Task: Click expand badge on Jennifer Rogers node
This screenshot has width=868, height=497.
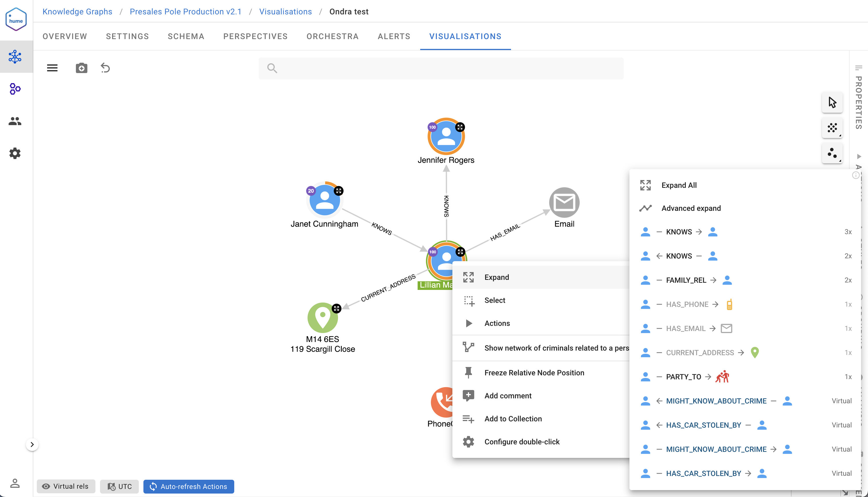Action: pos(460,127)
